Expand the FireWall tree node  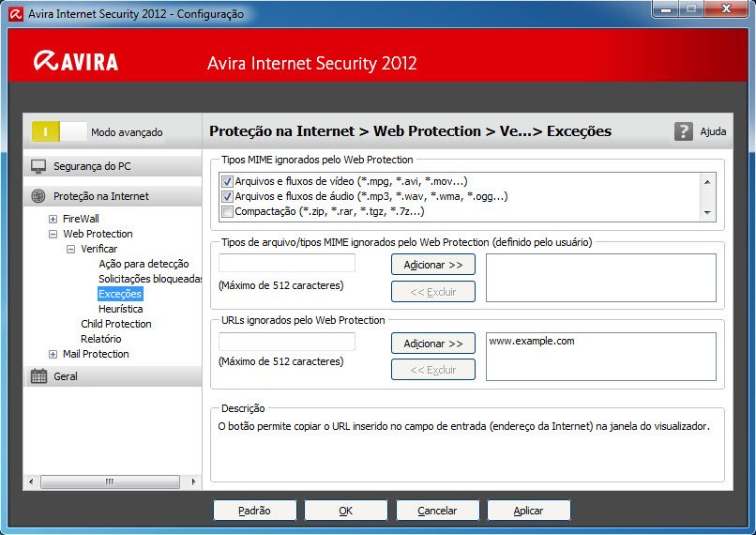click(x=53, y=219)
